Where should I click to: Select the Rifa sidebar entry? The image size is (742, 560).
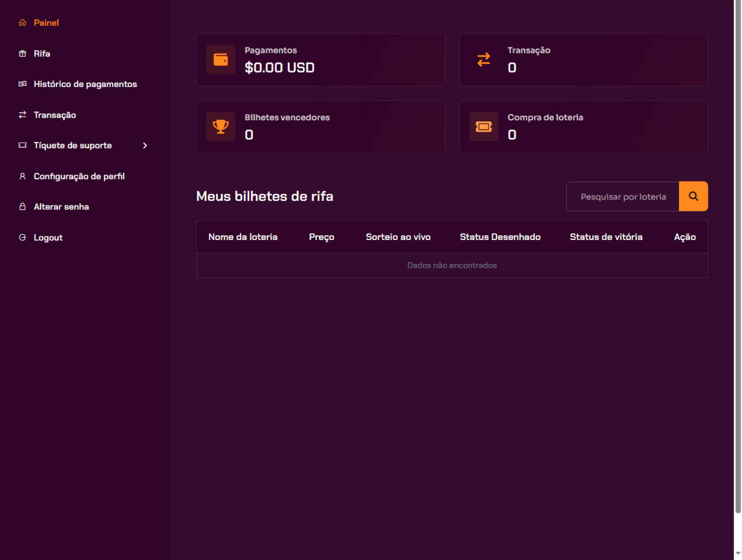pos(42,53)
